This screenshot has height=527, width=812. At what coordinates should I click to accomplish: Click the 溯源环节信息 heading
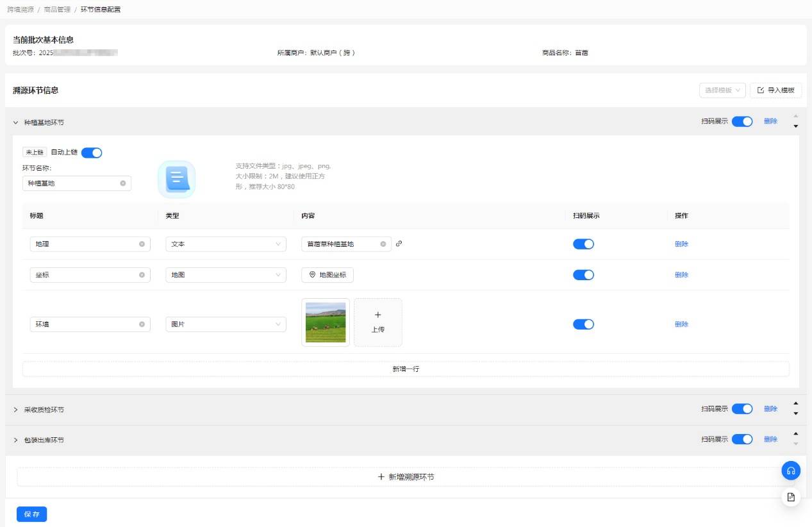coord(36,90)
